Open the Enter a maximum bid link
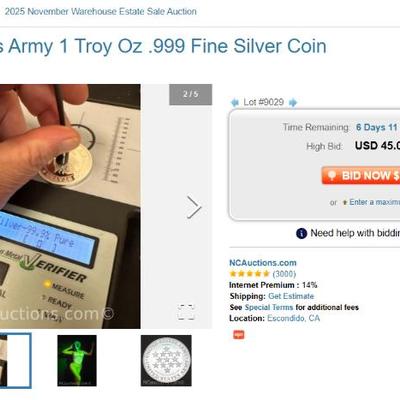Screen dimensions: 400x400 coord(374,202)
